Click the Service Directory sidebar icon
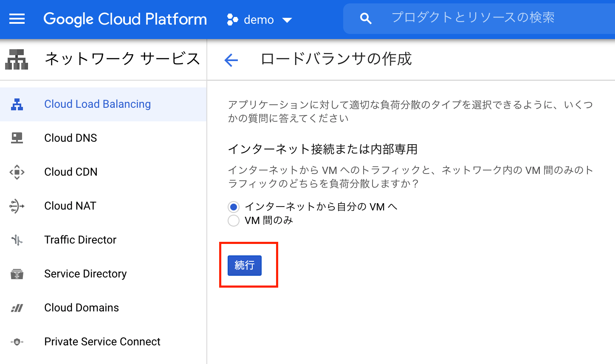The height and width of the screenshot is (364, 615). tap(17, 274)
